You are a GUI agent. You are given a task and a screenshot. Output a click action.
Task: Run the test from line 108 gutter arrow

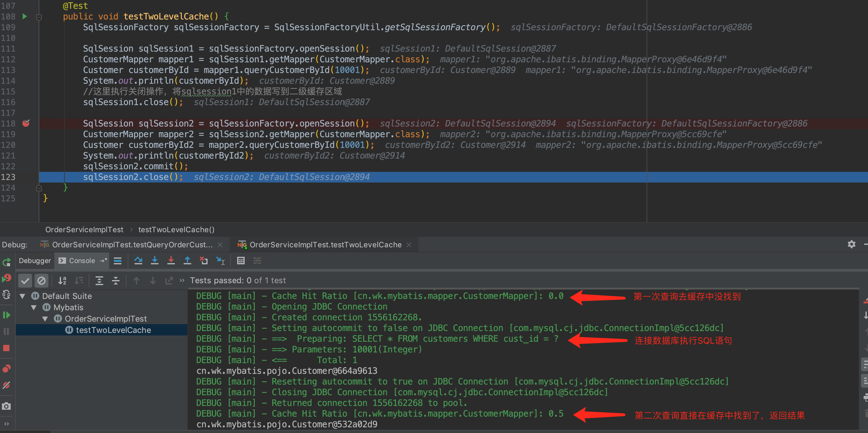[x=25, y=16]
